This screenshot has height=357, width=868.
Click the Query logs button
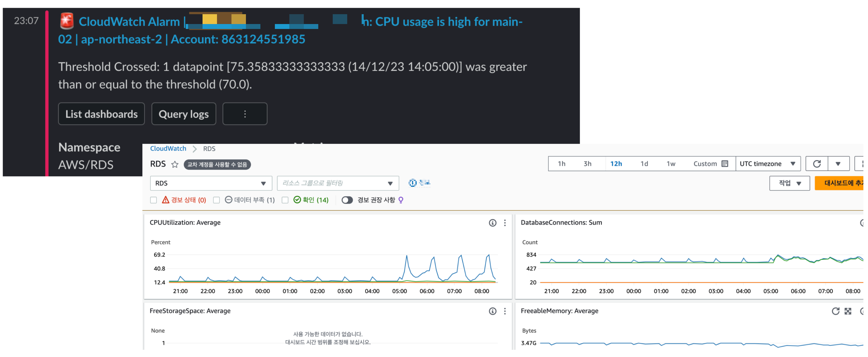(x=183, y=114)
